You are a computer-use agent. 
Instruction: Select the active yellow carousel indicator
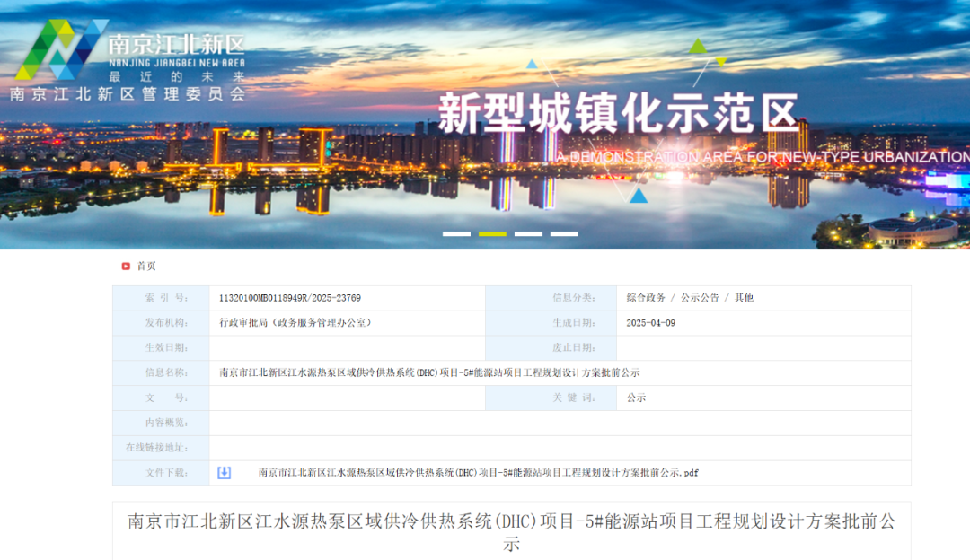492,233
